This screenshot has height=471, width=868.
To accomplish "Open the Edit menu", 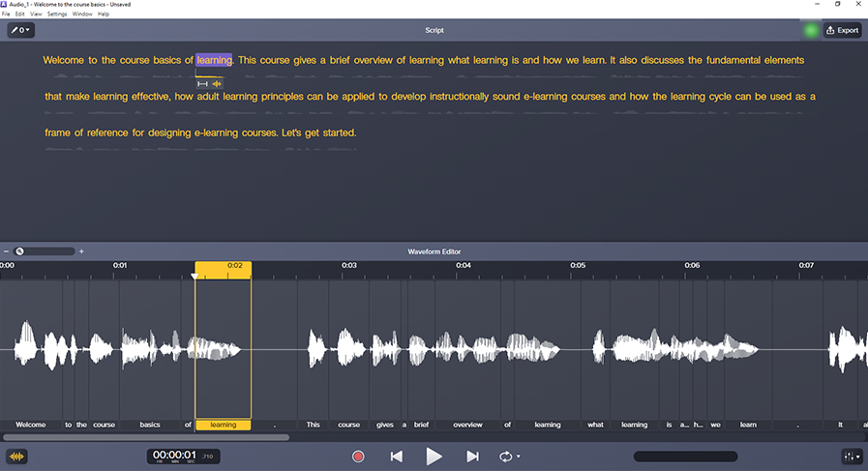I will (x=20, y=14).
